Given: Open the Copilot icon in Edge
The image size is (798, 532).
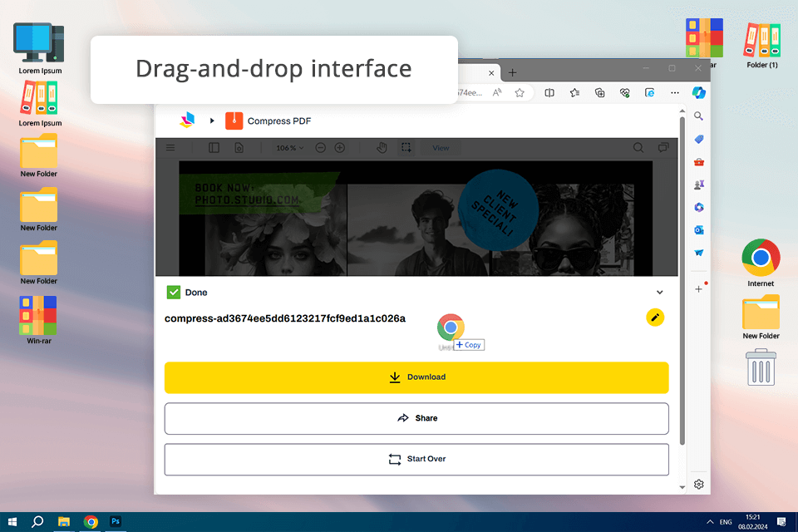Looking at the screenshot, I should point(699,92).
